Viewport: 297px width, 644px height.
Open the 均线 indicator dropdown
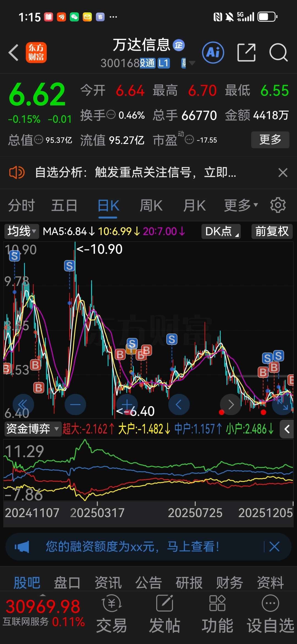(21, 231)
